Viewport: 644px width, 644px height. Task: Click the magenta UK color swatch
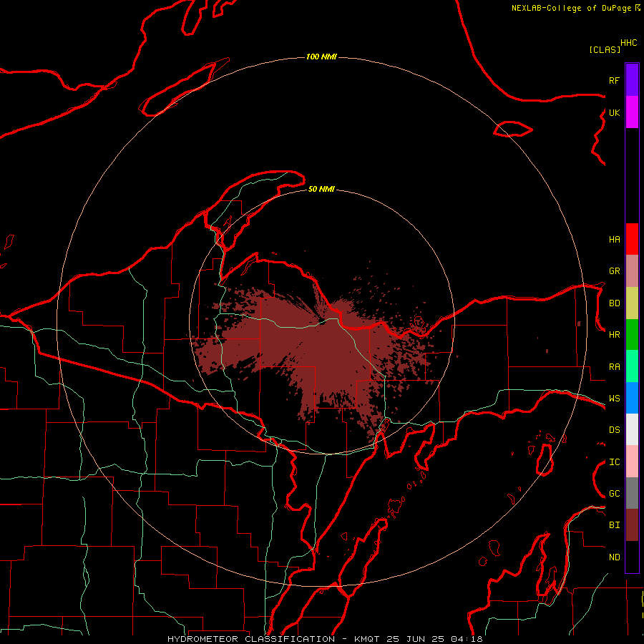click(x=632, y=112)
